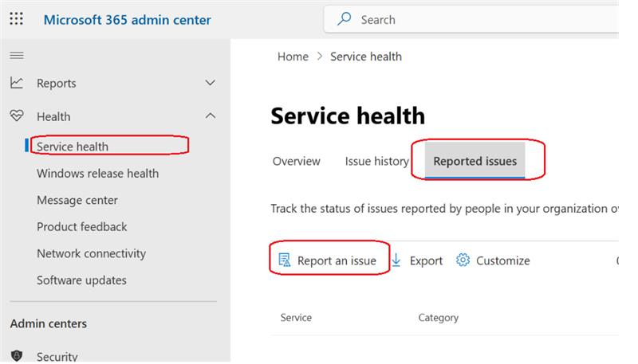Switch to the Issue history tab
Screen dimensions: 638x364
[x=376, y=161]
